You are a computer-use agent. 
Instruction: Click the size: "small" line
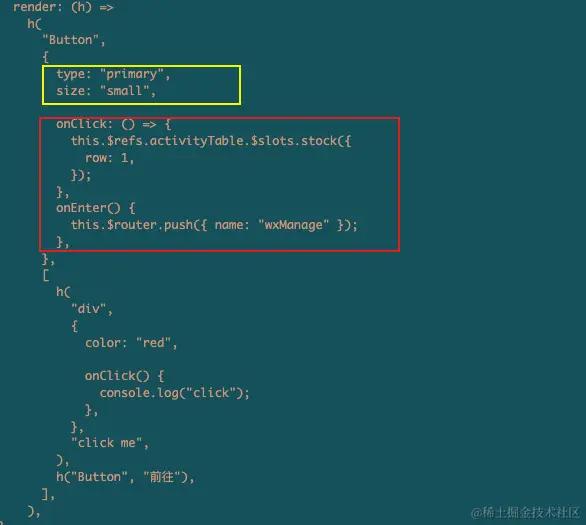[106, 91]
